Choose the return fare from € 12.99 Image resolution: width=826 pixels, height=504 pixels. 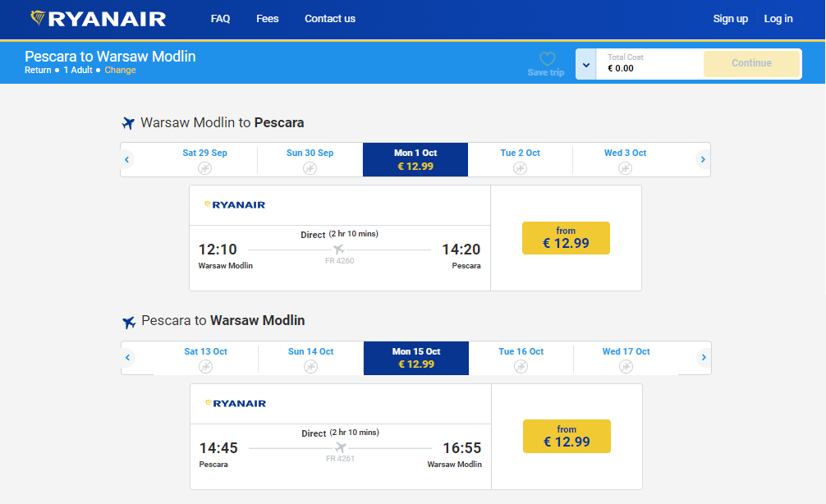(x=567, y=437)
